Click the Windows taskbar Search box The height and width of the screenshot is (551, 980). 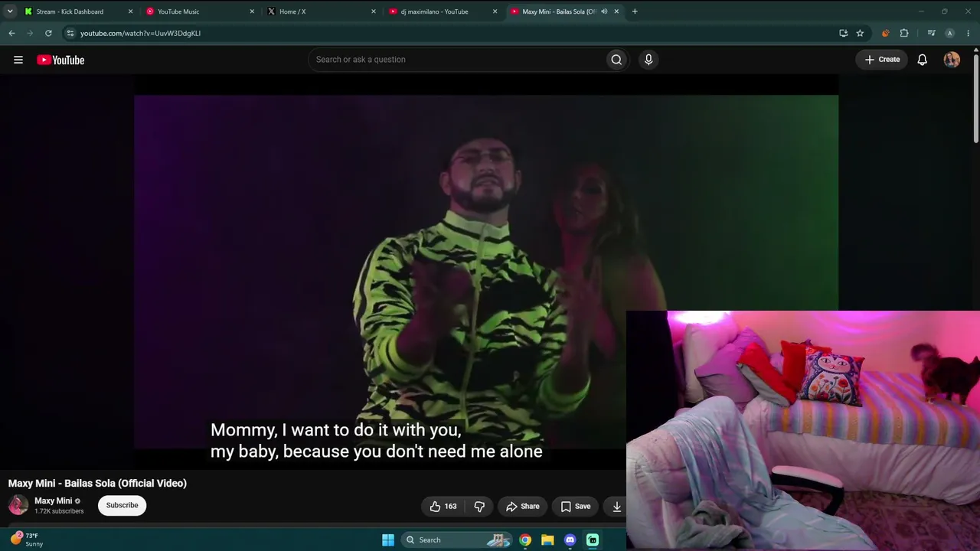457,540
